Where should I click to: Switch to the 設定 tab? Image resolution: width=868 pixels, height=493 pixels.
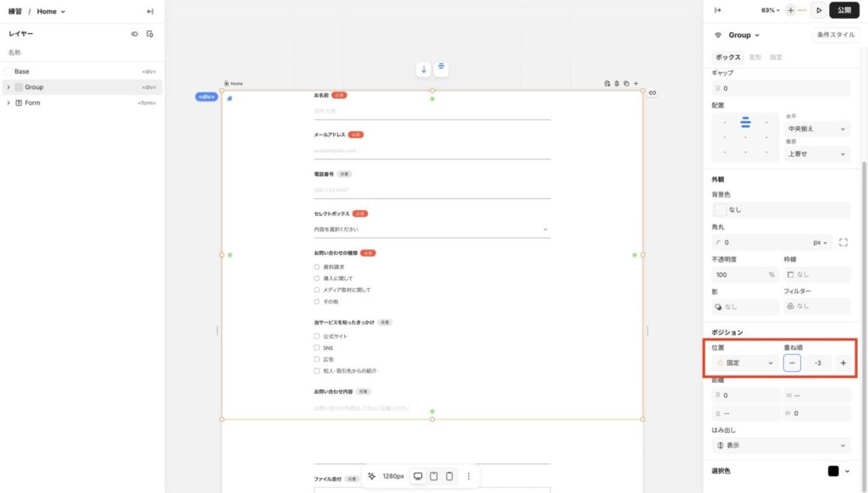(x=776, y=58)
